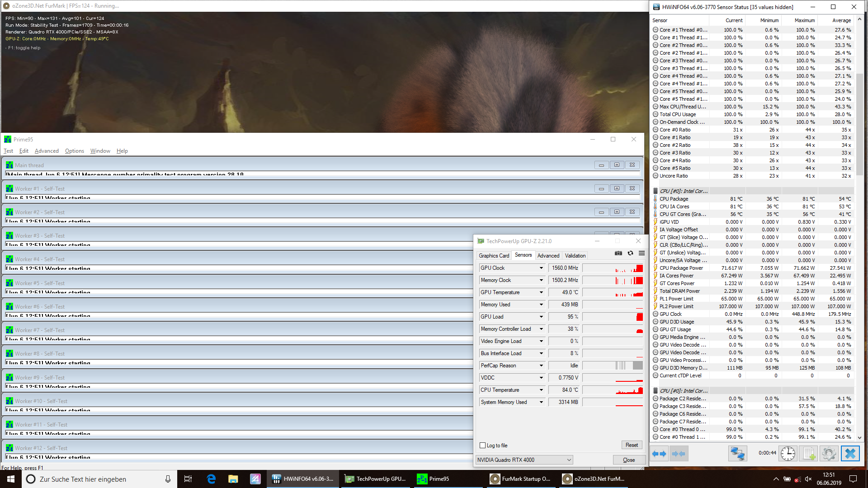The height and width of the screenshot is (488, 868).
Task: Restore the Worker #1 Self-Test subwindow
Action: (617, 188)
